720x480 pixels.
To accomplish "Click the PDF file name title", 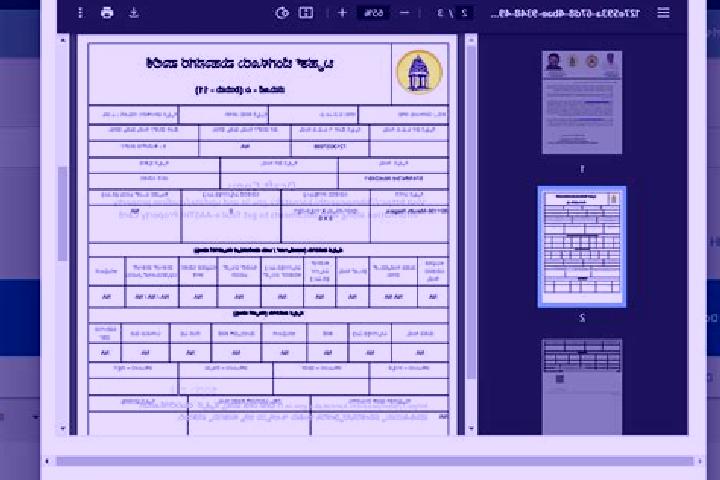I will tap(565, 13).
